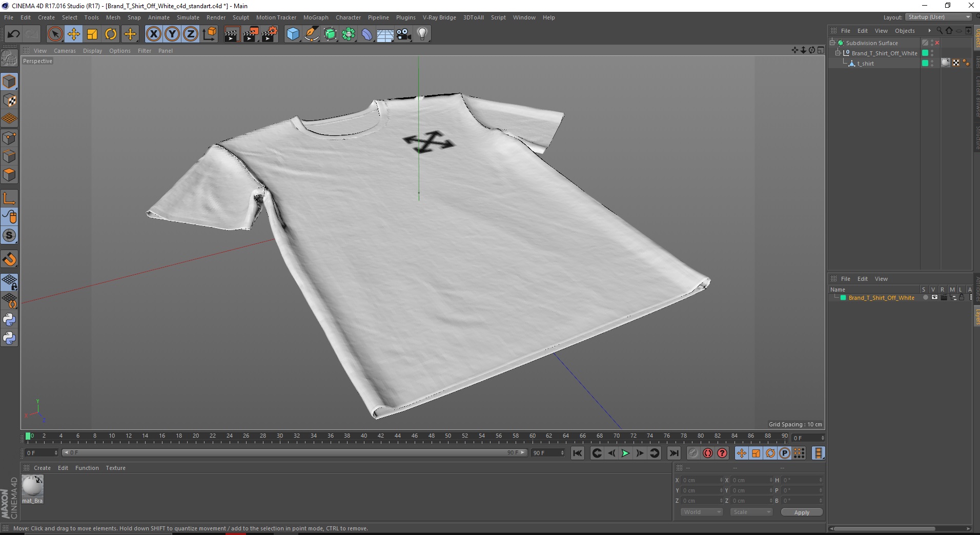
Task: Toggle Z axis lock
Action: (191, 34)
